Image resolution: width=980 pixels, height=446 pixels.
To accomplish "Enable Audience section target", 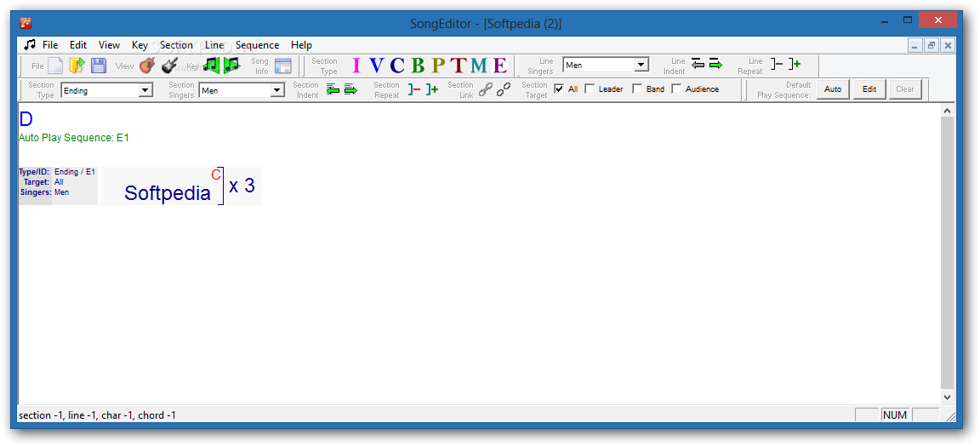I will (676, 89).
